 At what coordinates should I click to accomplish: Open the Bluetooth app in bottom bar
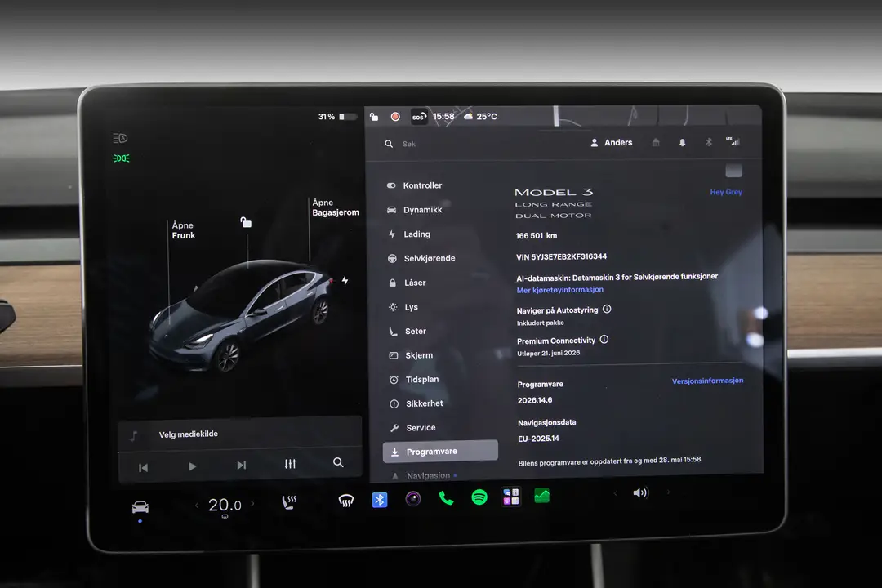[380, 499]
